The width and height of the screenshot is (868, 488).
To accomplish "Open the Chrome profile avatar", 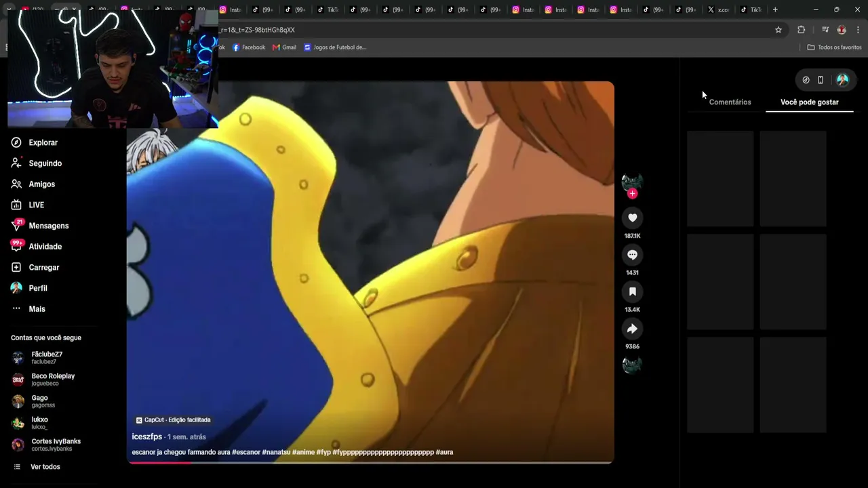I will pyautogui.click(x=842, y=30).
